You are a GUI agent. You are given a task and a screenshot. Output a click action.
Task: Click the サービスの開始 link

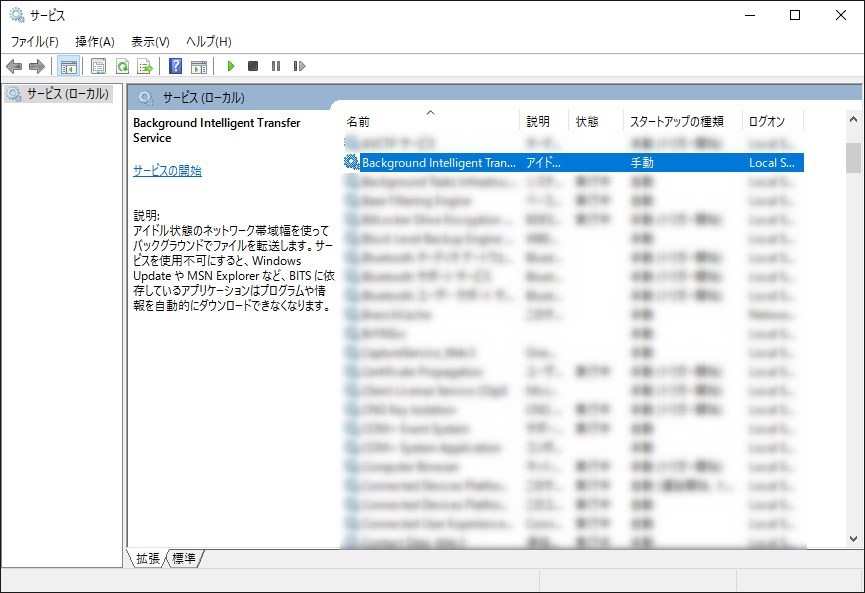click(167, 171)
